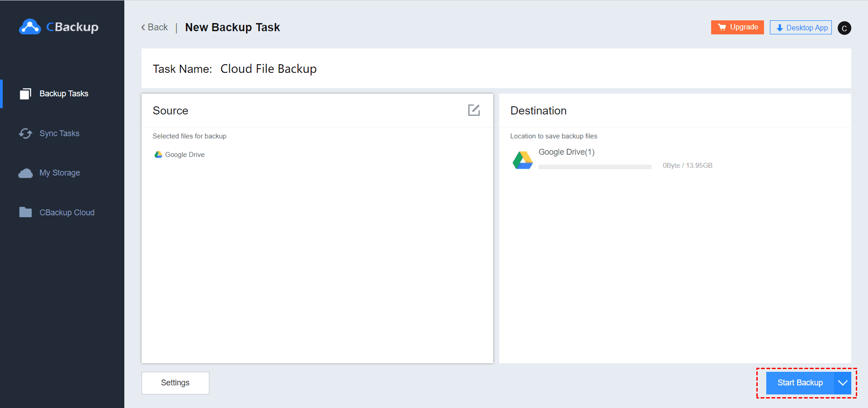Viewport: 868px width, 408px height.
Task: Click the Backup Tasks sidebar icon
Action: pos(25,94)
